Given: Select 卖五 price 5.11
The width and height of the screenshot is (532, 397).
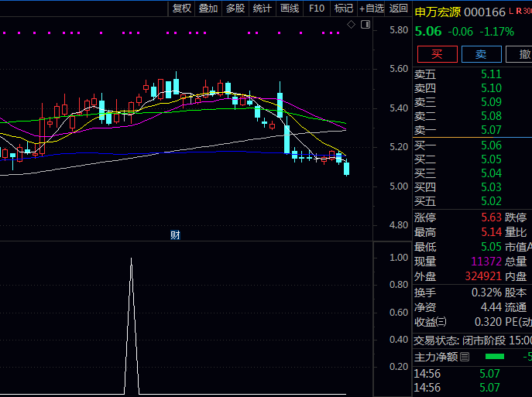Looking at the screenshot, I should pos(491,74).
